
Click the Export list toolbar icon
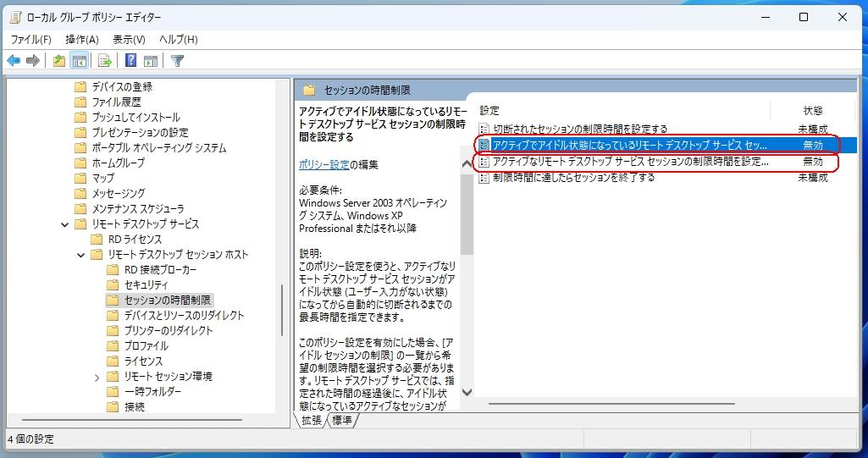click(x=105, y=61)
